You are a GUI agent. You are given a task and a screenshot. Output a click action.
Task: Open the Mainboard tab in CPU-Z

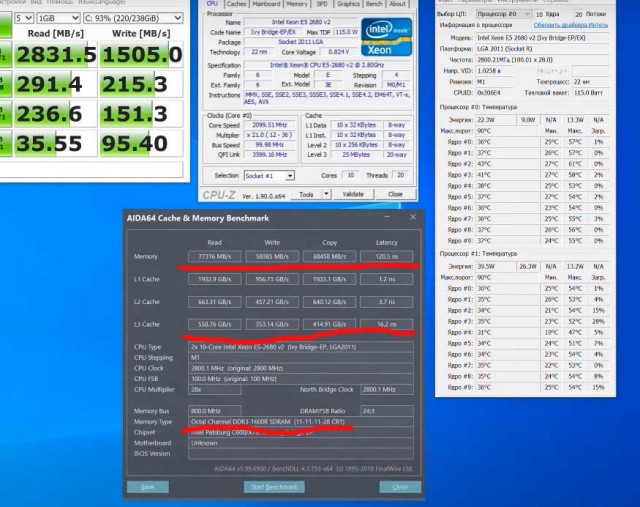tap(267, 4)
